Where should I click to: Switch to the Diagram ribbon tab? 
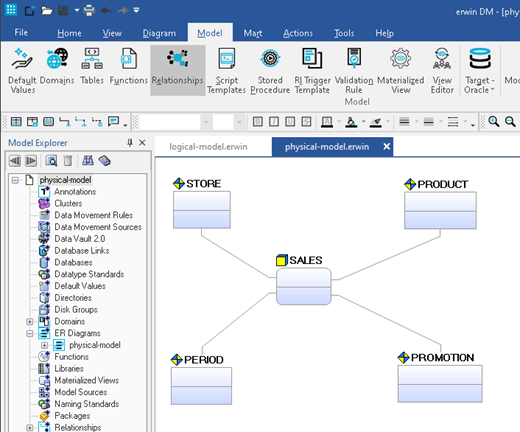pyautogui.click(x=159, y=33)
